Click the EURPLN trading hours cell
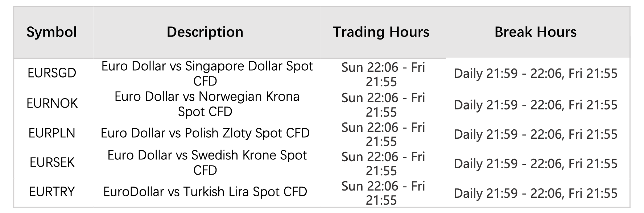This screenshot has height=213, width=644. (x=383, y=134)
